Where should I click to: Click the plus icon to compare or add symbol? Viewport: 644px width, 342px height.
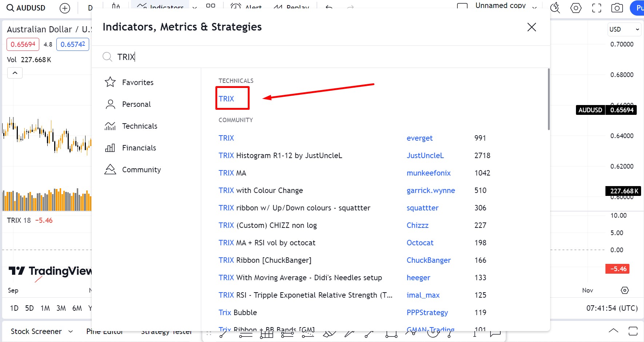click(65, 8)
